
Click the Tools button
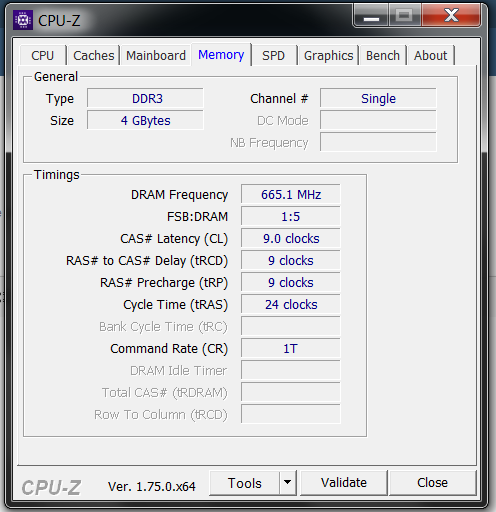[x=245, y=483]
